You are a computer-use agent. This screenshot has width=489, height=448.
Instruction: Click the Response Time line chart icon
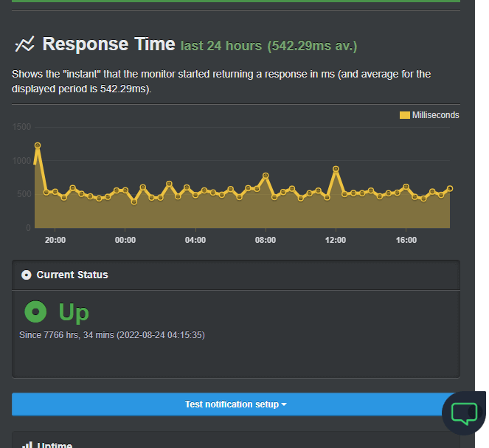[24, 44]
